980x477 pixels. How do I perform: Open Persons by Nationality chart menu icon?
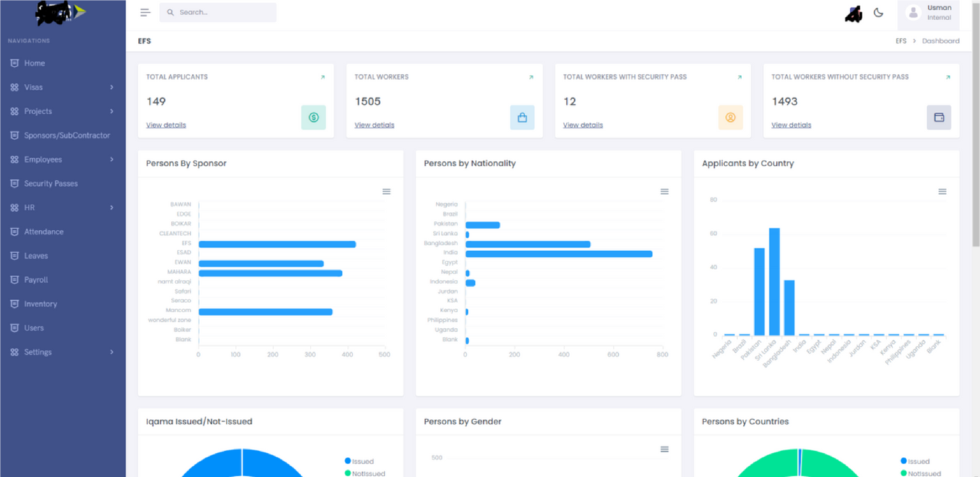[664, 191]
